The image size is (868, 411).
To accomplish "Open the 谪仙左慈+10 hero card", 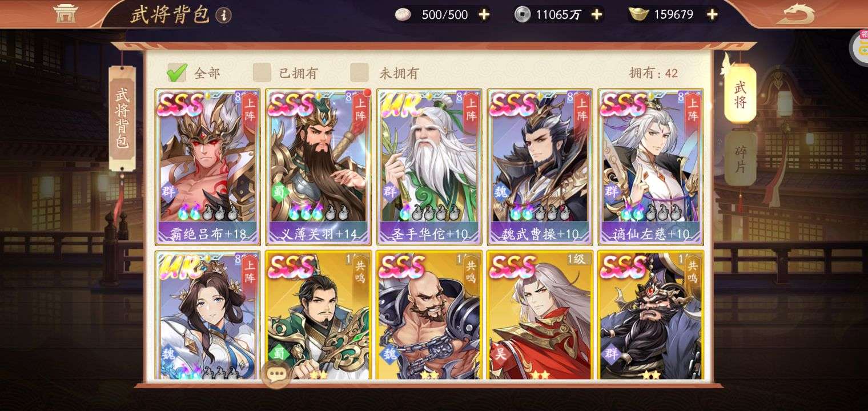I will click(x=650, y=167).
